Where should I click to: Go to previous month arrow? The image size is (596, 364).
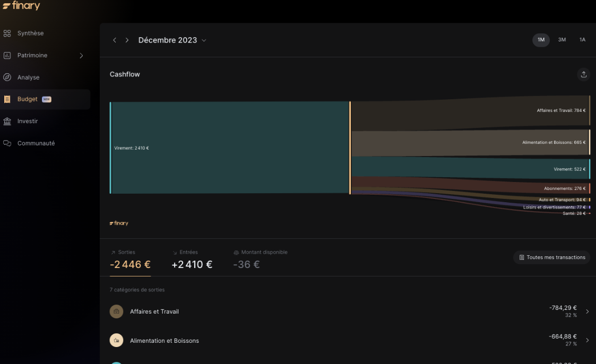[x=115, y=40]
